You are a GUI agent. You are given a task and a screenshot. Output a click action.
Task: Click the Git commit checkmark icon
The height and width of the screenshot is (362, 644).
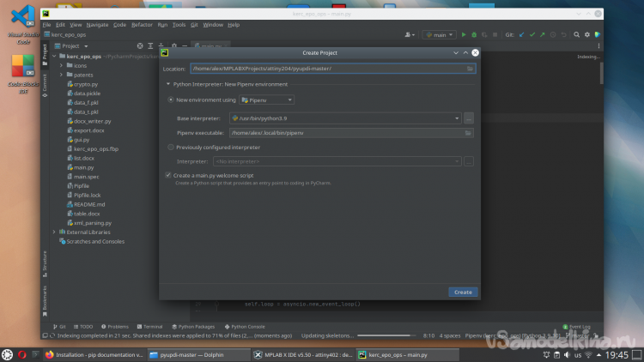click(532, 35)
